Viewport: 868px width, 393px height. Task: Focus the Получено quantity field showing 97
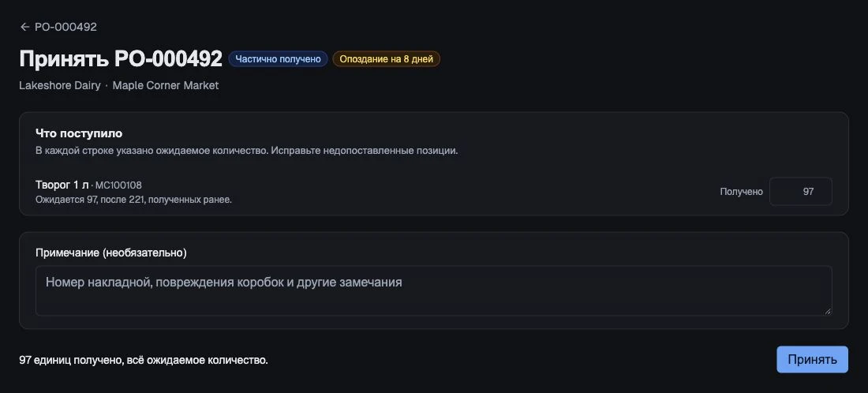pos(800,192)
